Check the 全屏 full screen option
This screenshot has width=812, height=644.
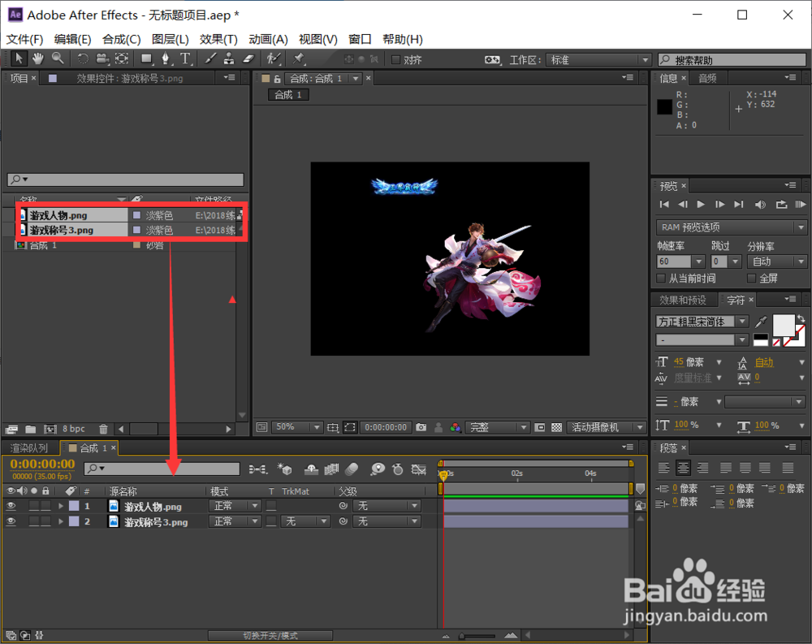(751, 279)
